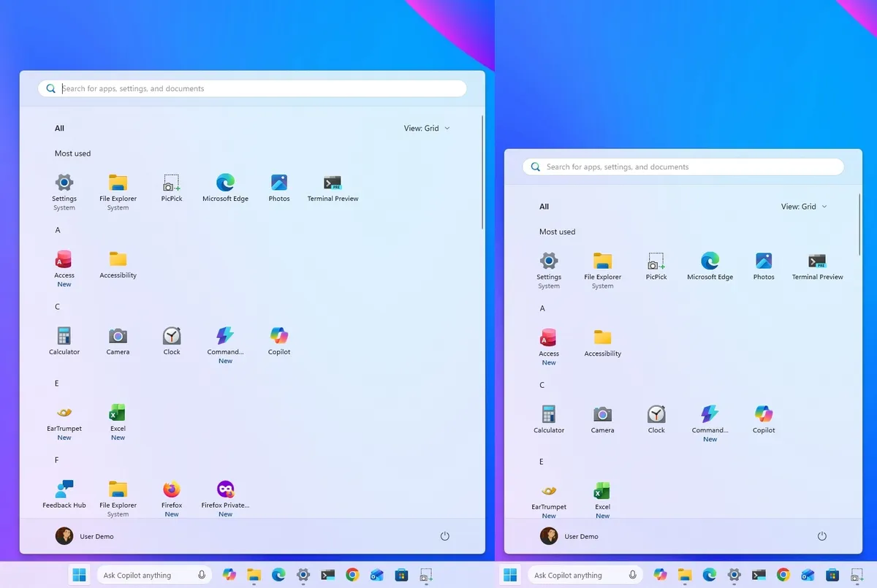Click the microphone in left taskbar Copilot box
The height and width of the screenshot is (588, 877).
[202, 575]
